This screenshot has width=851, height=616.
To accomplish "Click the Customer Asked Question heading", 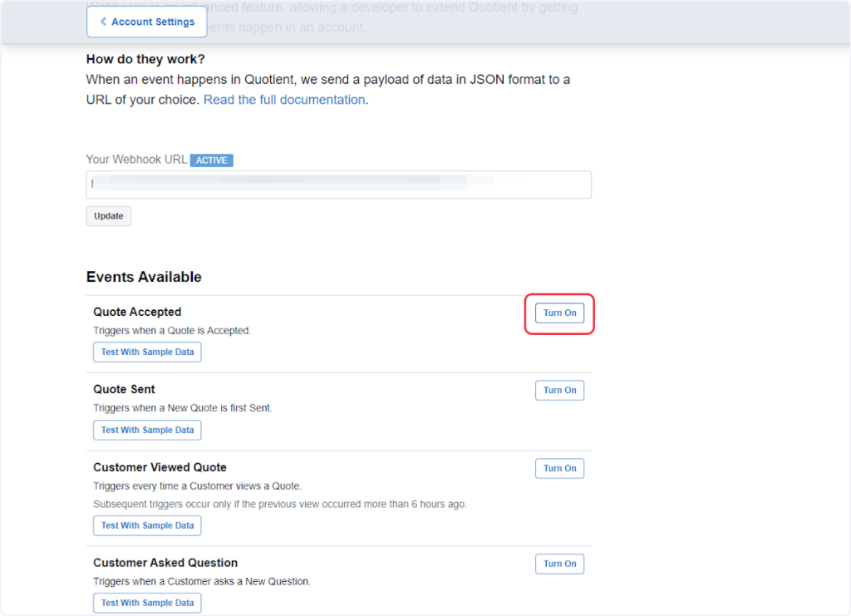I will (165, 563).
